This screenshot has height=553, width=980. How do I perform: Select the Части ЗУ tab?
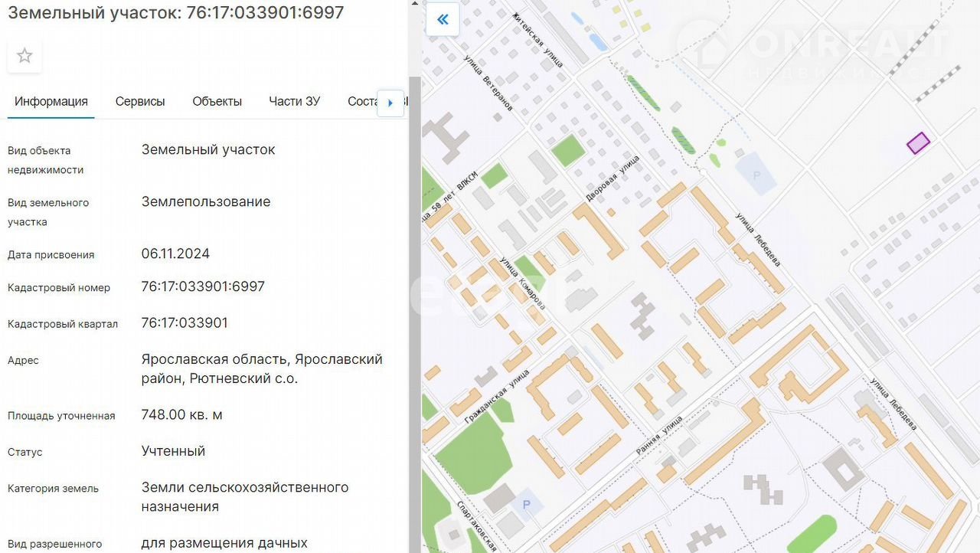click(294, 101)
